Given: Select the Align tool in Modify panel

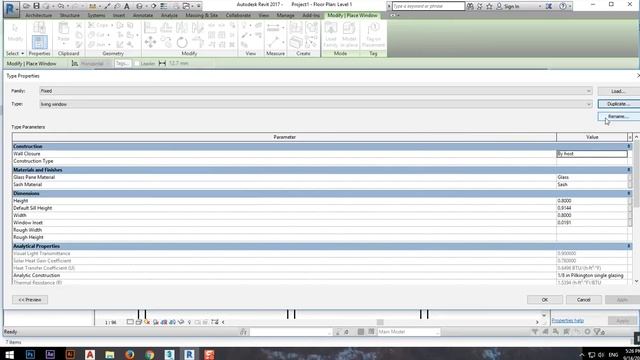Looking at the screenshot, I should (x=150, y=28).
